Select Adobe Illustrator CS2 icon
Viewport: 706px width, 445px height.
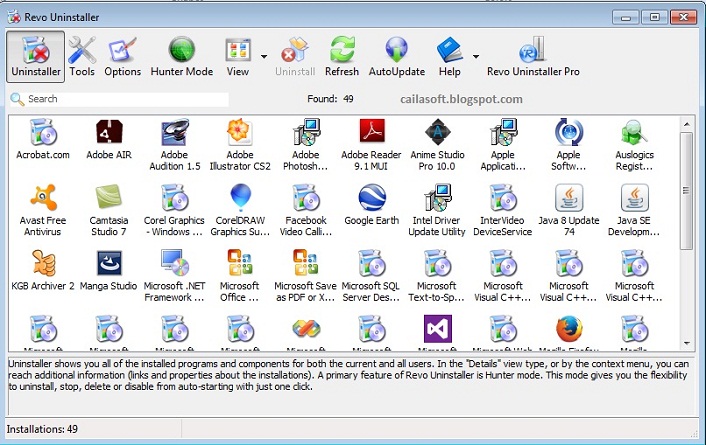(240, 132)
